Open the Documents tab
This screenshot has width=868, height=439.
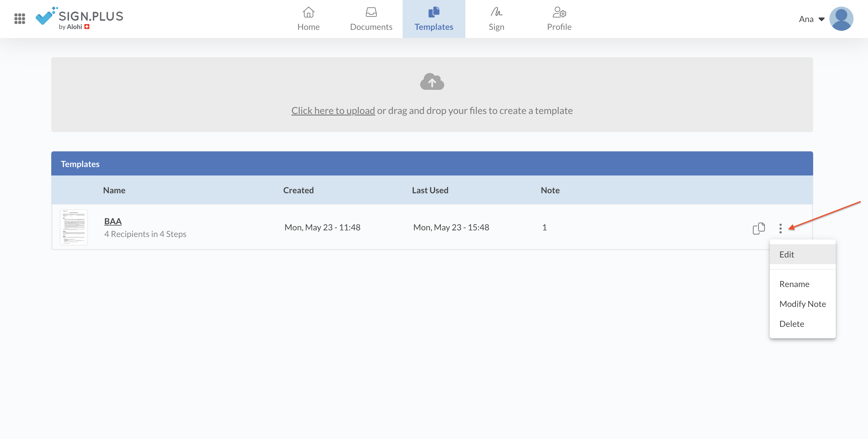[x=371, y=19]
